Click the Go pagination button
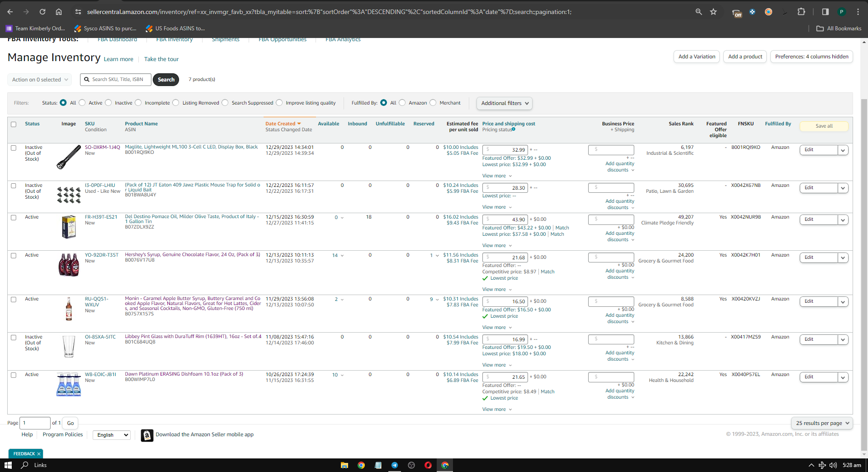Screen dimensions: 868x472 71,423
